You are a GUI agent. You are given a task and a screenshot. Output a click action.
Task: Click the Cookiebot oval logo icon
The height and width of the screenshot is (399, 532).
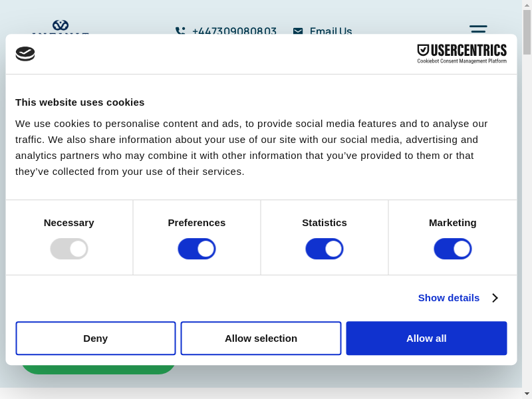coord(25,54)
